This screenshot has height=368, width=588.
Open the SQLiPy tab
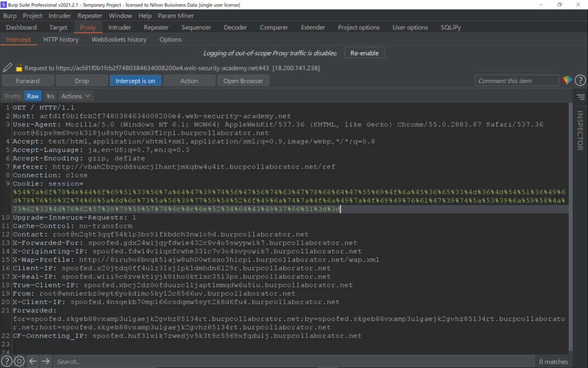click(x=451, y=27)
